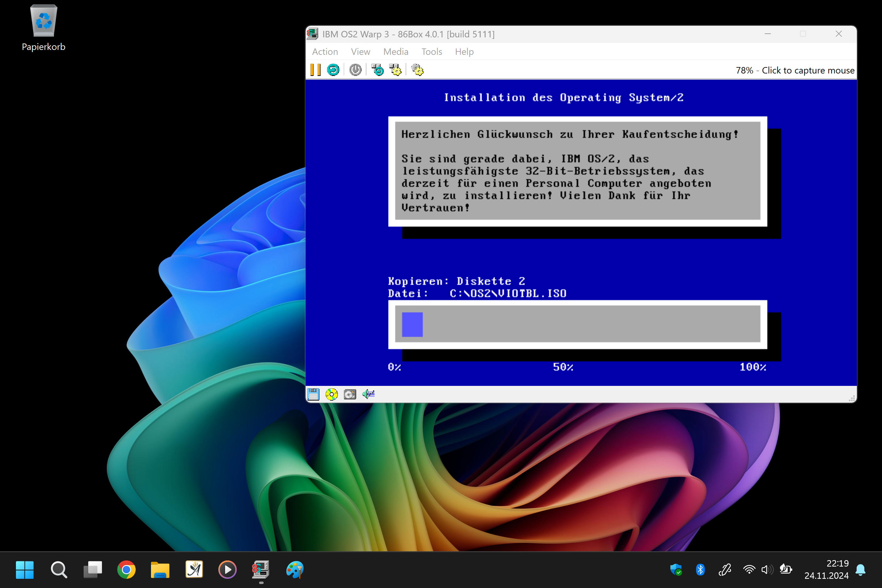Open Task View from taskbar
The image size is (882, 588).
(x=92, y=570)
